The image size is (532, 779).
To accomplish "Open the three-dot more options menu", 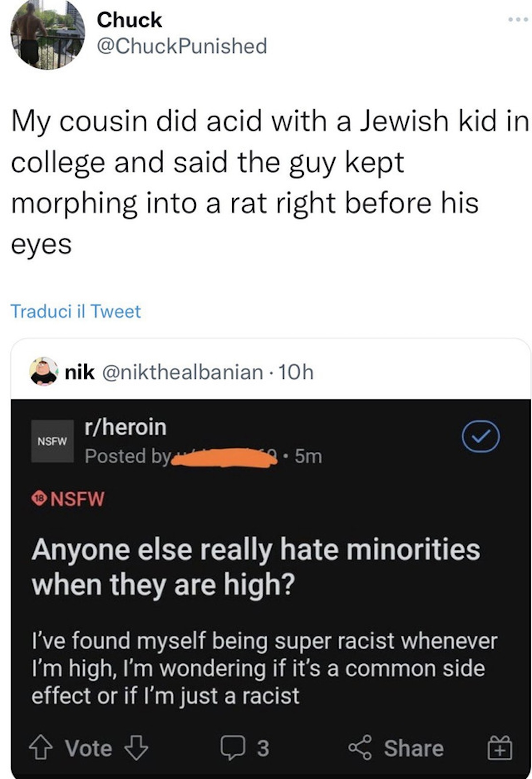I will point(518,20).
